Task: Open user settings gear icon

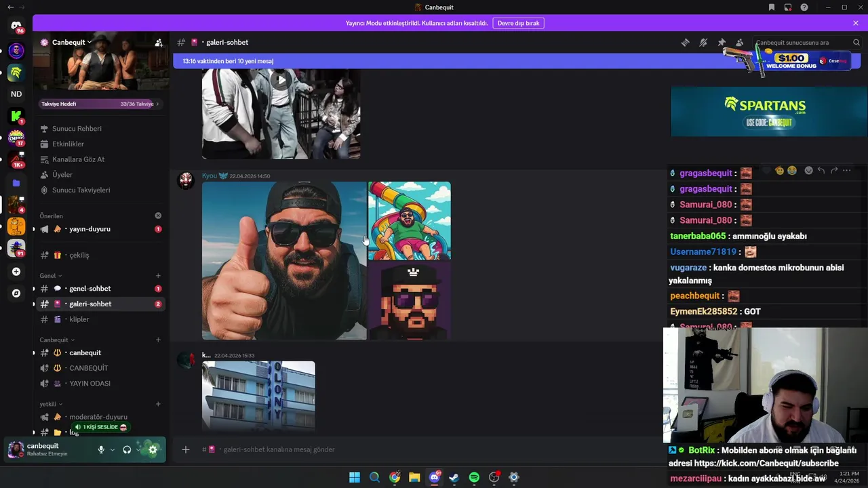Action: 153,449
